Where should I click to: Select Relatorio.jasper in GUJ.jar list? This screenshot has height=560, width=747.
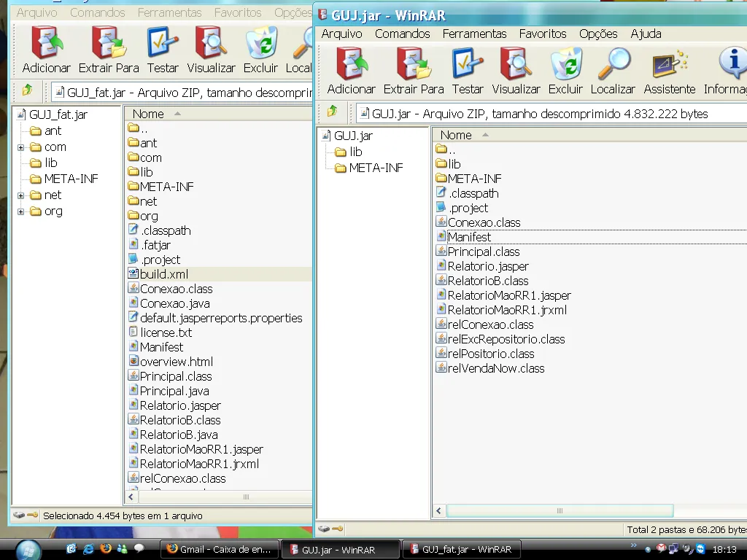pyautogui.click(x=488, y=266)
